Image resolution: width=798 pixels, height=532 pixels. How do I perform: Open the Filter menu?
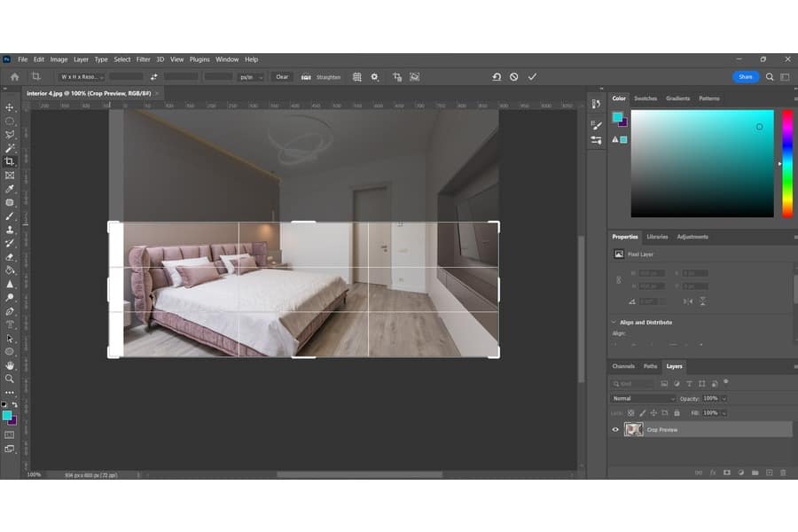point(143,59)
